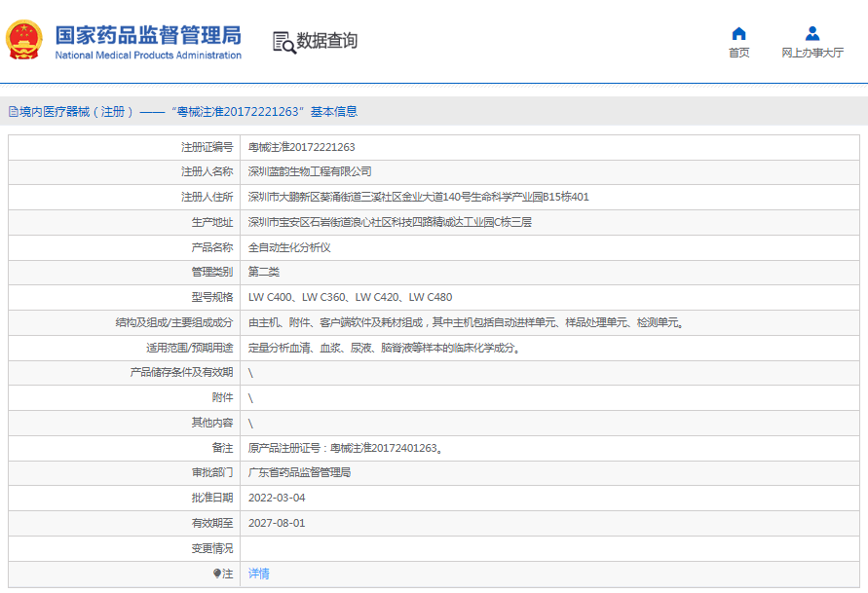The image size is (868, 593).
Task: Open the 详情 details link
Action: 258,574
